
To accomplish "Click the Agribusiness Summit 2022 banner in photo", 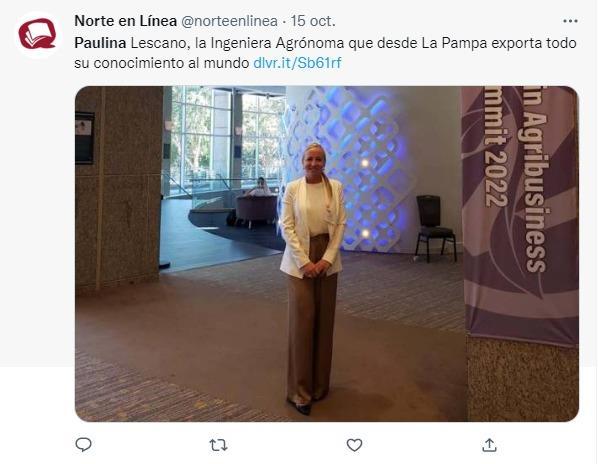I will click(520, 216).
